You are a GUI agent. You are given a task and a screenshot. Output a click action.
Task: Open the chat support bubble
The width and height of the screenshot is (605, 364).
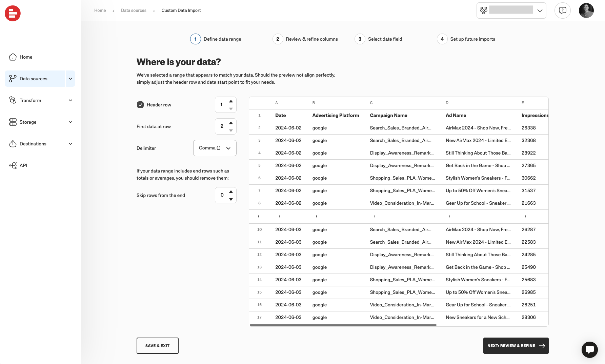589,349
